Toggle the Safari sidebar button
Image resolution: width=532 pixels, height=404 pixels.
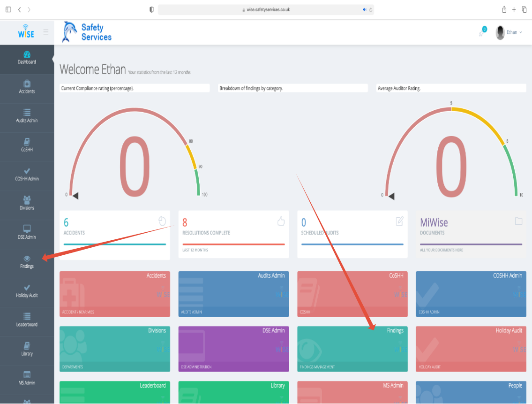[8, 9]
